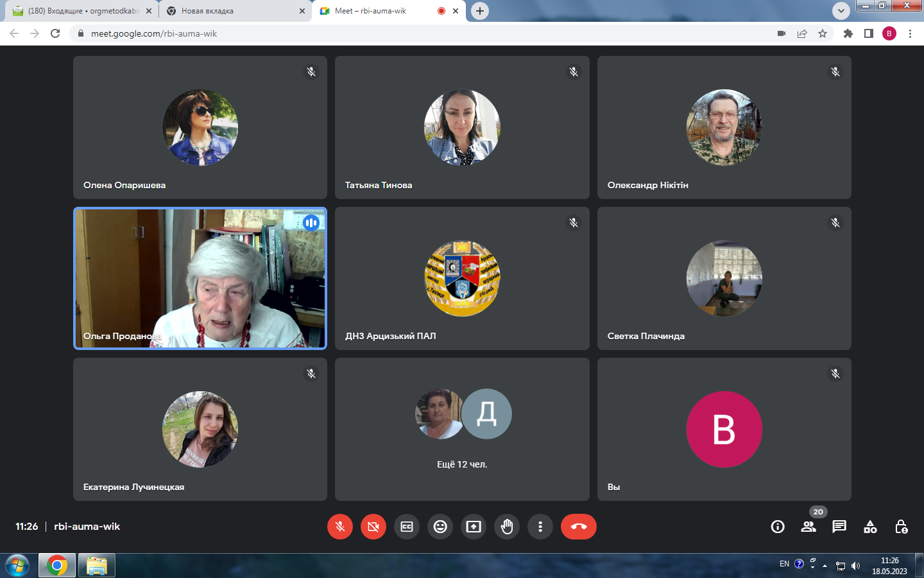
Task: Raise hand in the meeting
Action: click(507, 527)
